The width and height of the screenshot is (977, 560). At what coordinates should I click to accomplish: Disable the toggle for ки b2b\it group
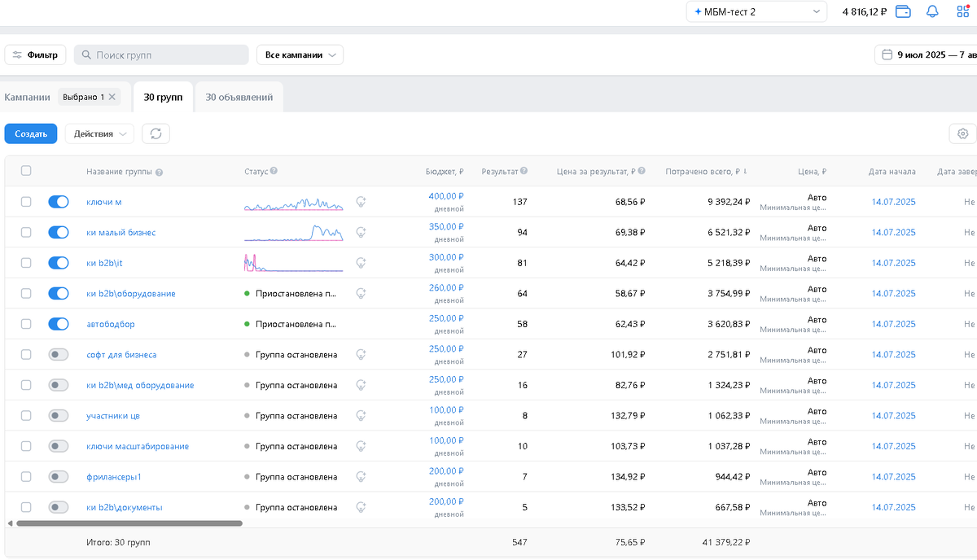point(59,263)
